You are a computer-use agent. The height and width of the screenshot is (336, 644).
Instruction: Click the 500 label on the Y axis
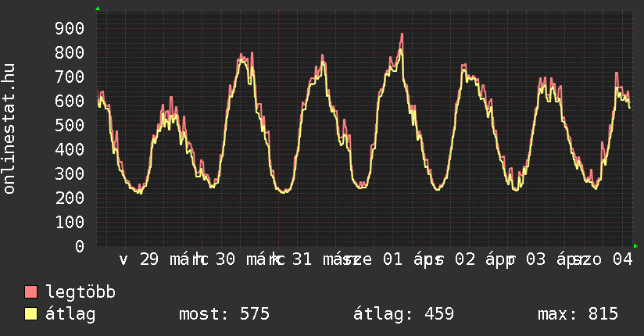click(x=70, y=126)
